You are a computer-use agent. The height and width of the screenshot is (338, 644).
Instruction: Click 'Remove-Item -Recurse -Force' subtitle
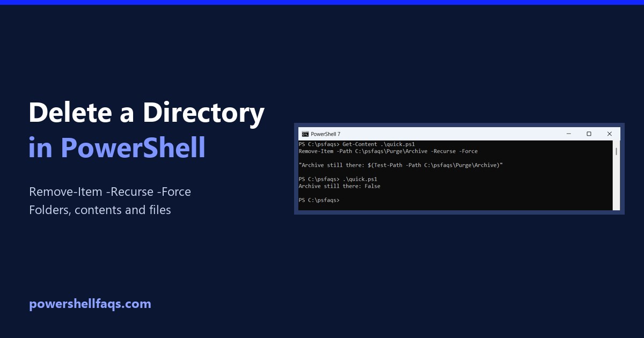pyautogui.click(x=110, y=192)
